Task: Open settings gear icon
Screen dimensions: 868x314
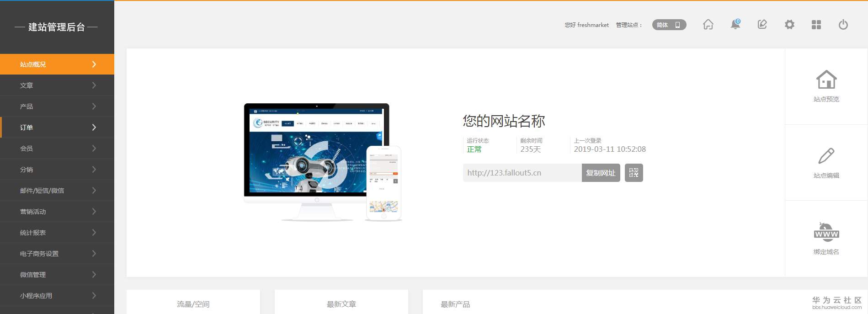Action: click(789, 25)
